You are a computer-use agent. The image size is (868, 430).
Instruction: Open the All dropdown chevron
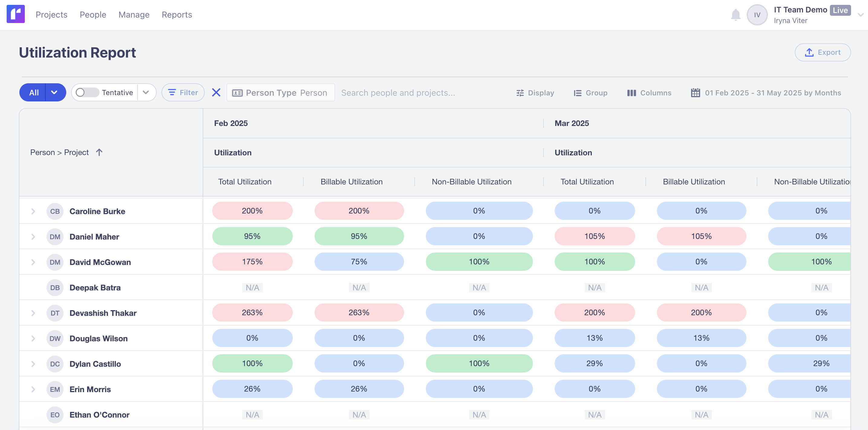pyautogui.click(x=54, y=92)
